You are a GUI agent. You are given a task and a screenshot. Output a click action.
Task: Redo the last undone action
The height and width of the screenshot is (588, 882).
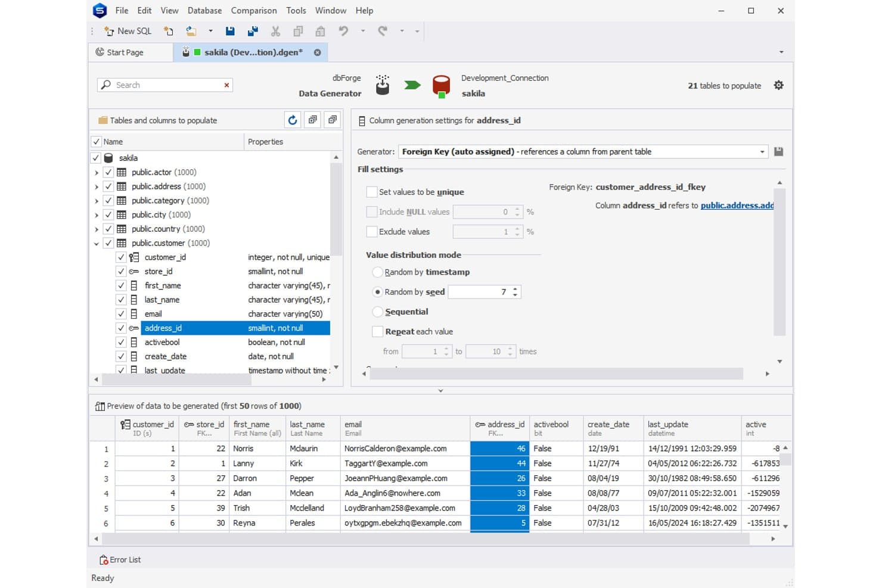click(383, 31)
